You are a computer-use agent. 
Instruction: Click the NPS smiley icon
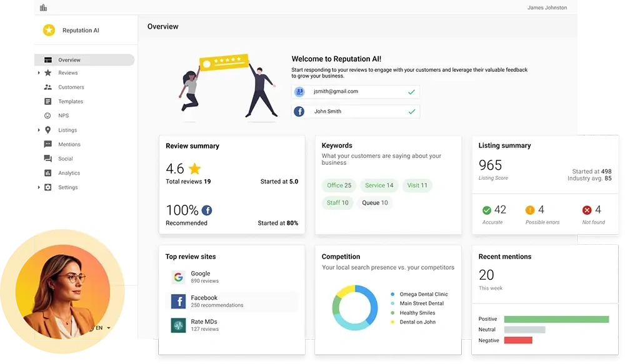[47, 116]
